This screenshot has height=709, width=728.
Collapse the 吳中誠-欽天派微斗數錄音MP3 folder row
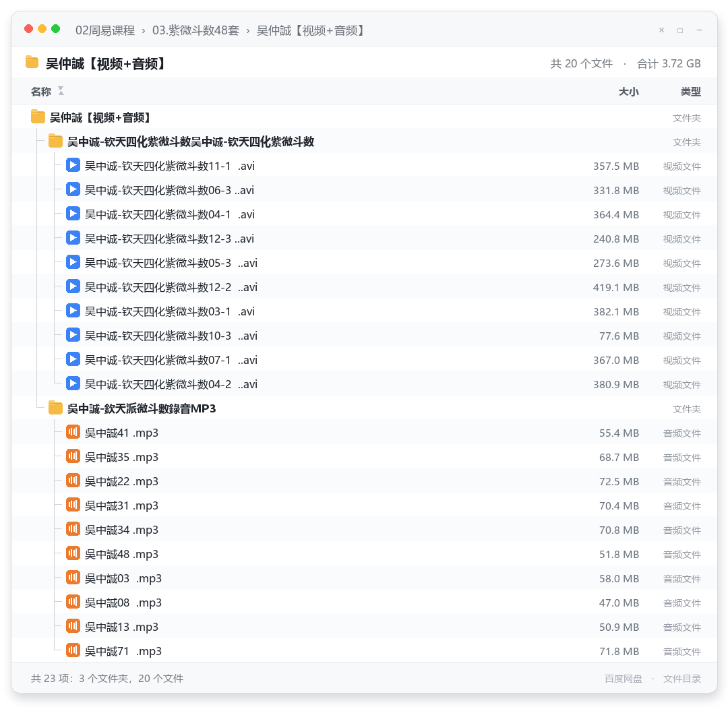click(364, 408)
